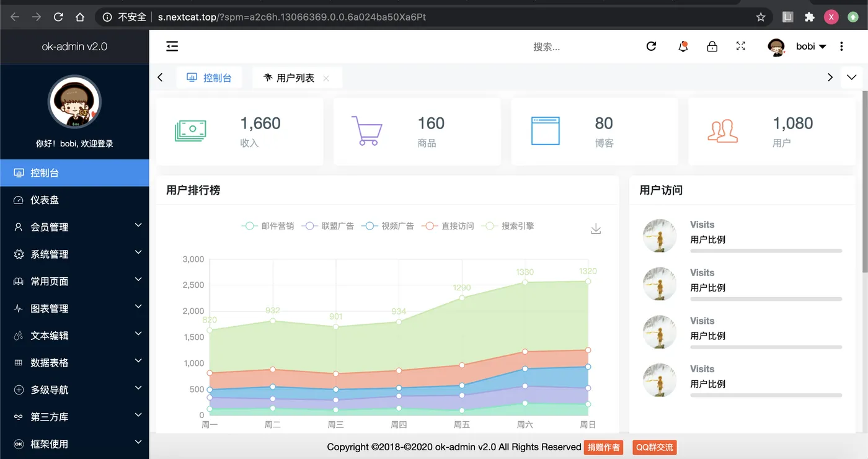Click the 捐赠作者 button
The image size is (868, 459).
coord(603,447)
